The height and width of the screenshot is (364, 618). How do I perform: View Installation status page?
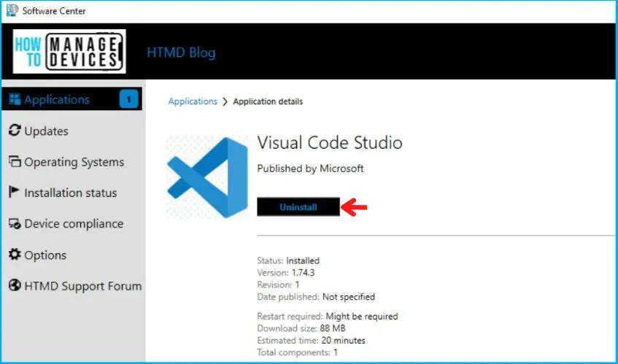[71, 193]
